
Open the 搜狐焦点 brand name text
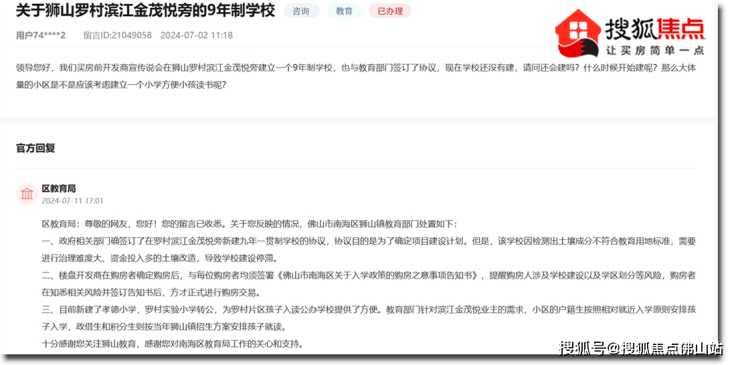click(656, 28)
